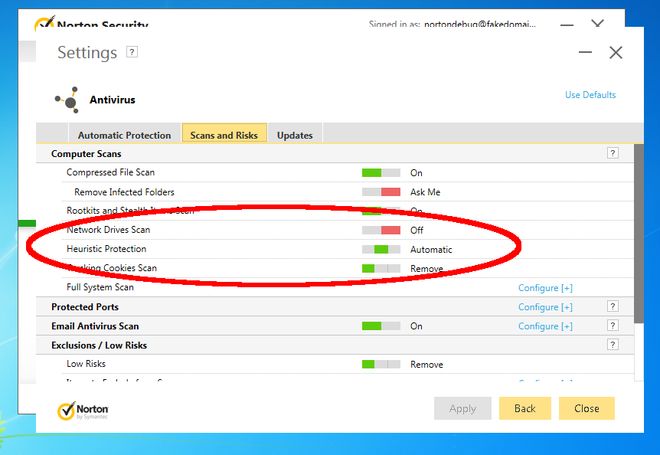Toggle Remove Infected Folders switch
Image resolution: width=660 pixels, height=455 pixels.
click(x=381, y=192)
